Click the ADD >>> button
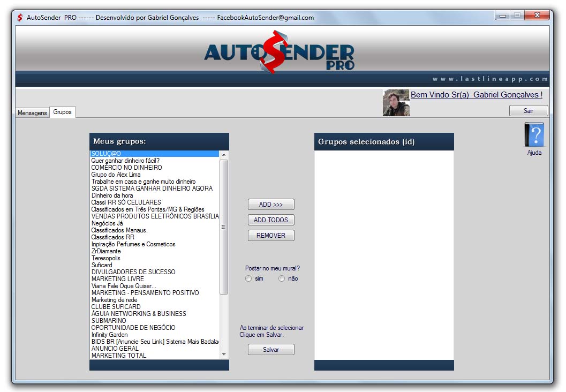Image resolution: width=566 pixels, height=392 pixels. pos(271,205)
